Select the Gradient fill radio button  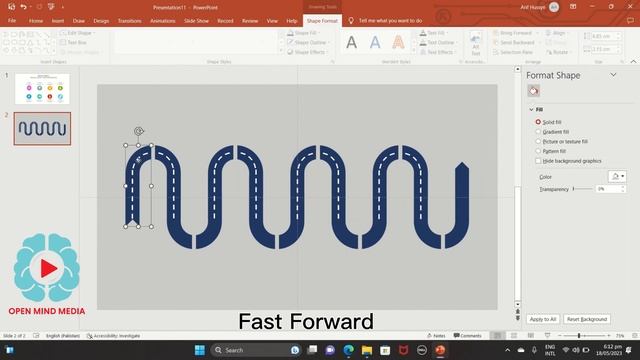tap(538, 131)
